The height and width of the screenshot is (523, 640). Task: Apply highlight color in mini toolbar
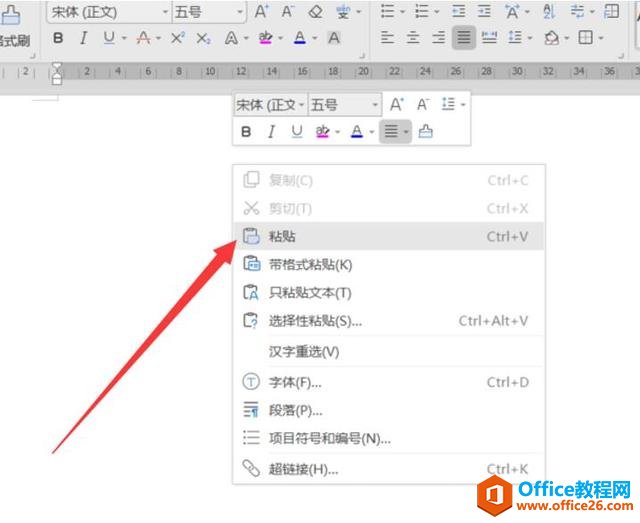[x=322, y=131]
